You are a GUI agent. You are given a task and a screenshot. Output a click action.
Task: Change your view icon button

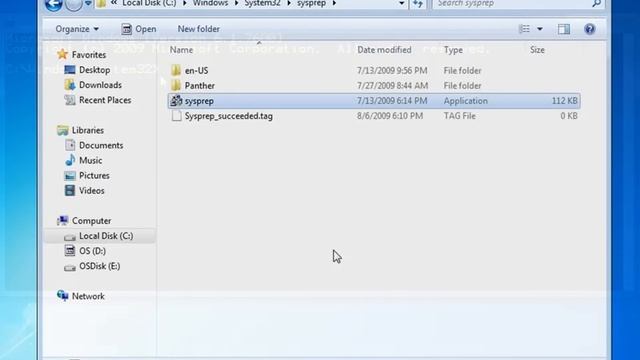(x=524, y=29)
